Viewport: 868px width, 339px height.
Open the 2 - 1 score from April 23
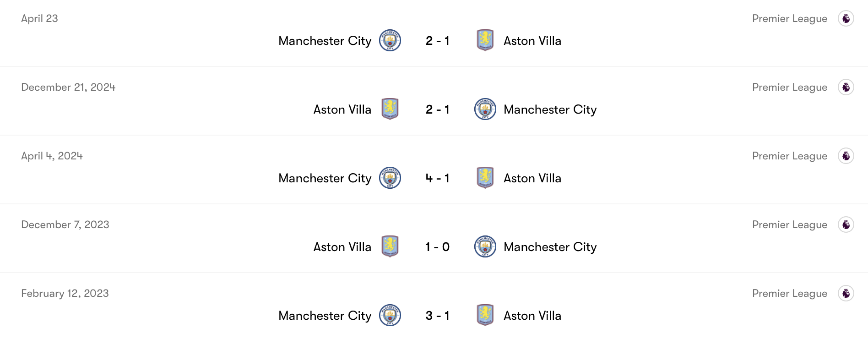coord(437,41)
